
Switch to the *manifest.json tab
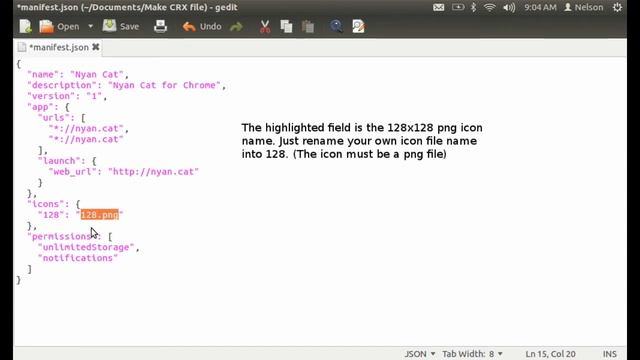58,47
